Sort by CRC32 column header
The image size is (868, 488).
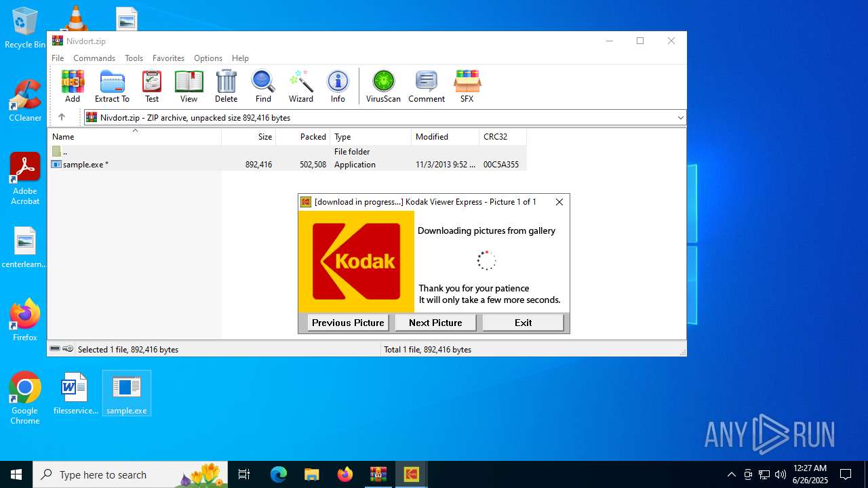click(502, 137)
